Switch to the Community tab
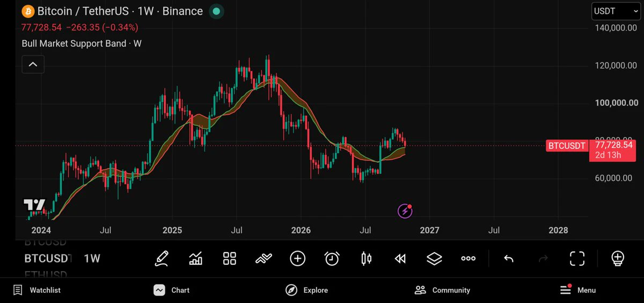 coord(442,290)
